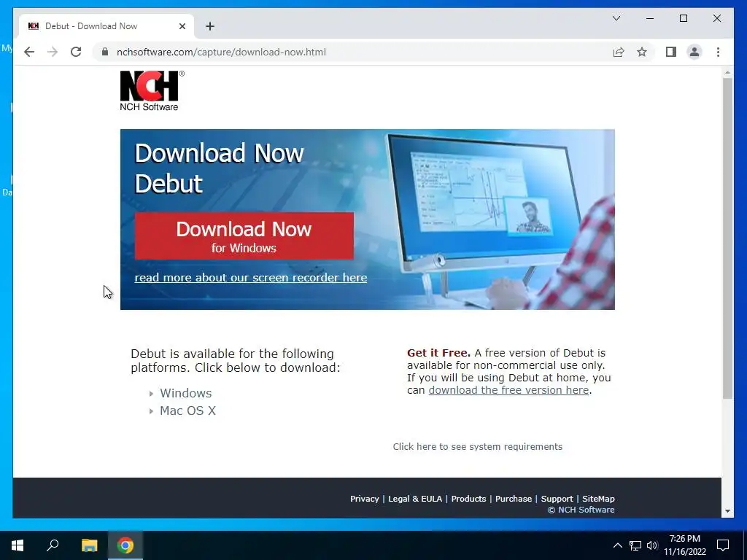Click the scrollbar down arrow

(x=727, y=511)
